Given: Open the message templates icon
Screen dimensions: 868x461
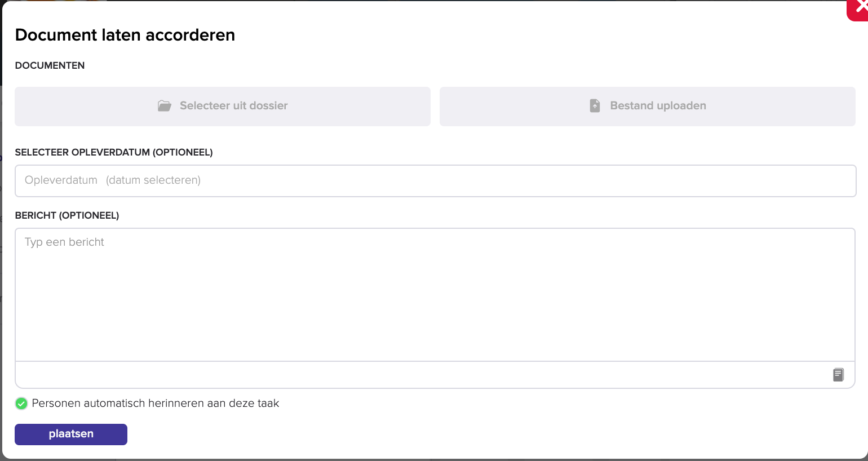Looking at the screenshot, I should pyautogui.click(x=839, y=375).
